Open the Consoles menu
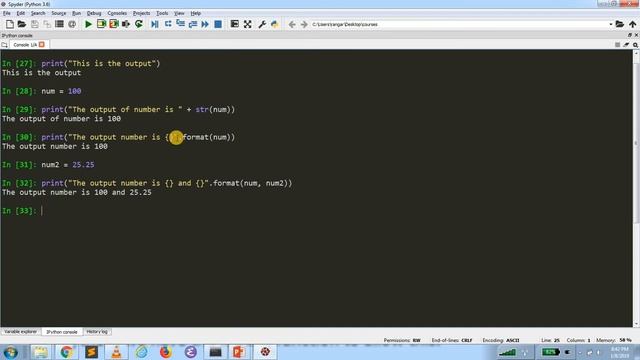The image size is (640, 360). pyautogui.click(x=117, y=13)
